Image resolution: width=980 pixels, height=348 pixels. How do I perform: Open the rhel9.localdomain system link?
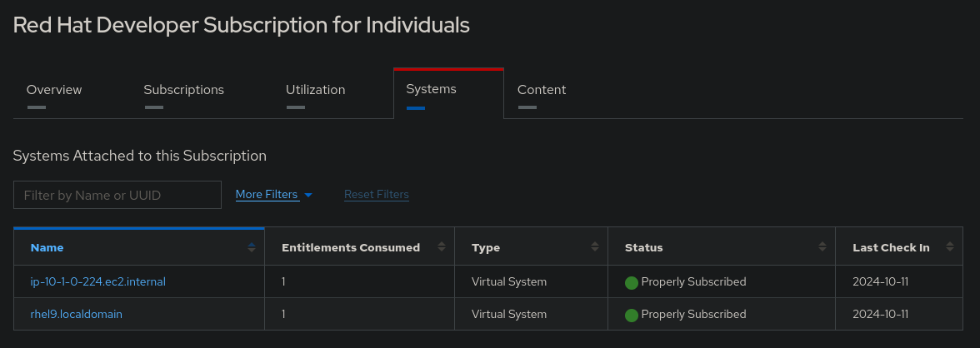click(77, 314)
